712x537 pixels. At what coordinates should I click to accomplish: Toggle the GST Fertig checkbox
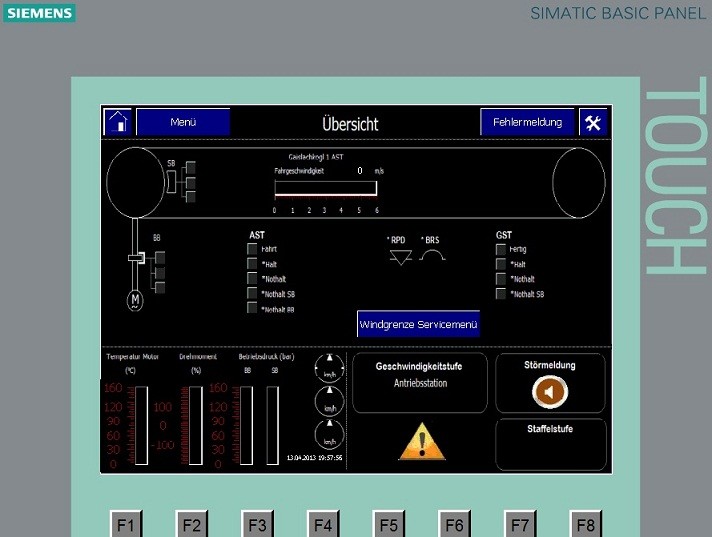501,249
